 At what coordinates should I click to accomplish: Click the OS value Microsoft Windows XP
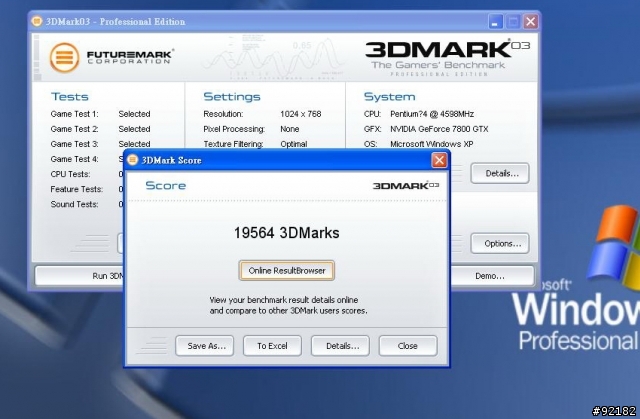coord(431,144)
